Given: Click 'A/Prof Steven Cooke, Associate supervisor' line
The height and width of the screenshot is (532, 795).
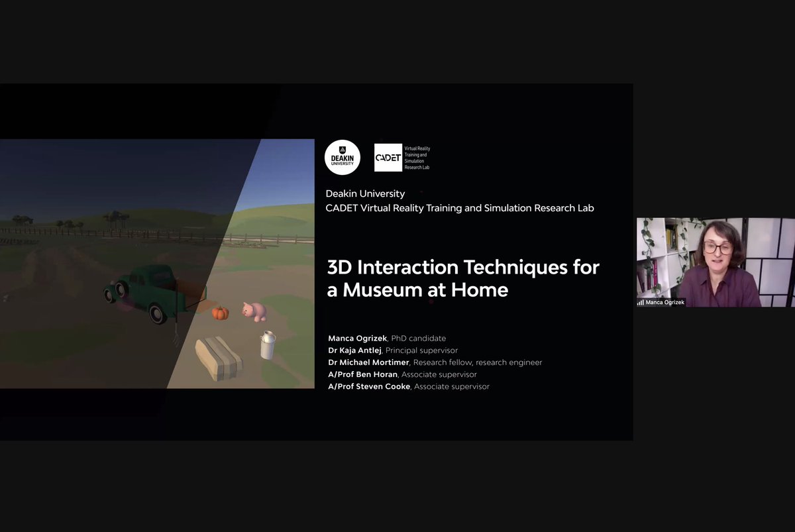Looking at the screenshot, I should coord(409,386).
